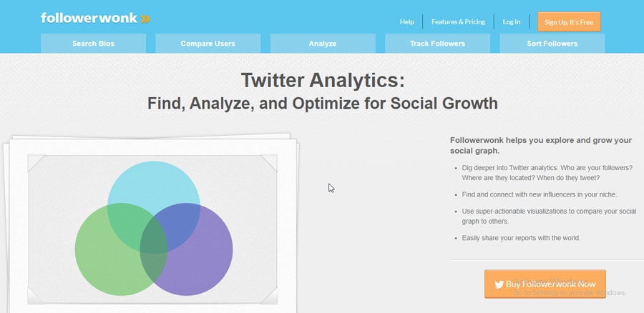644x313 pixels.
Task: Open the Search Bios tab
Action: point(93,44)
